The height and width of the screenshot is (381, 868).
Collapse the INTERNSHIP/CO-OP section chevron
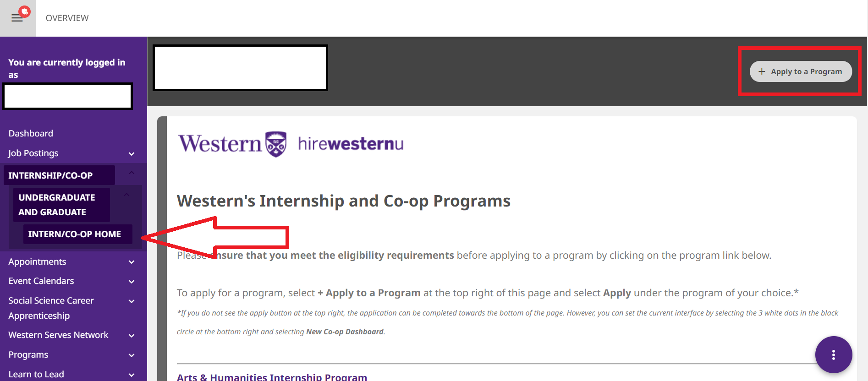132,173
